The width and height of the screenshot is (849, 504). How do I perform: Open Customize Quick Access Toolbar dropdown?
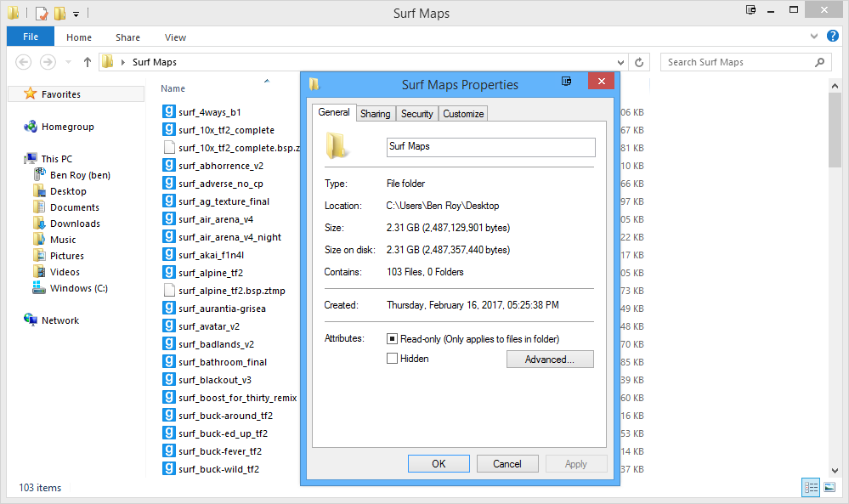click(x=76, y=14)
